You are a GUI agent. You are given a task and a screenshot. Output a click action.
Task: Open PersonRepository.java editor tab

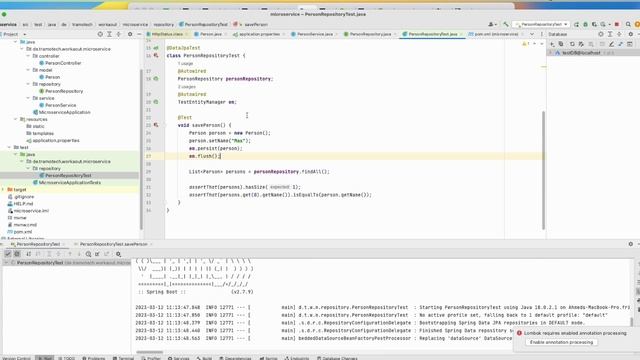pyautogui.click(x=370, y=34)
